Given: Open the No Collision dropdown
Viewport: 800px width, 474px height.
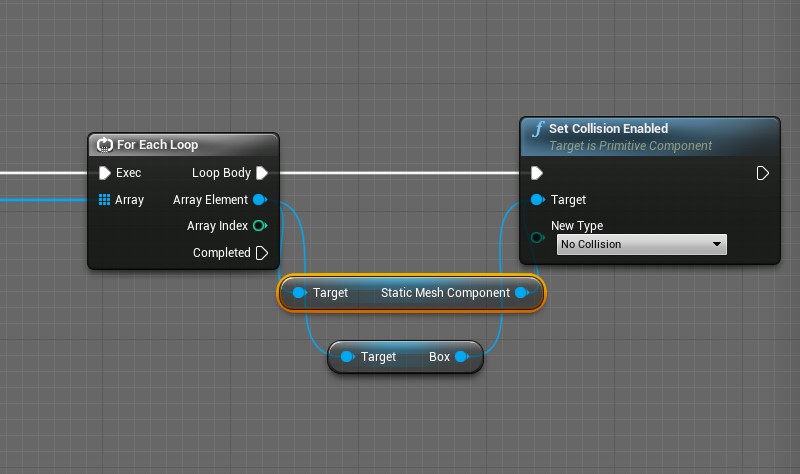Looking at the screenshot, I should coord(641,244).
